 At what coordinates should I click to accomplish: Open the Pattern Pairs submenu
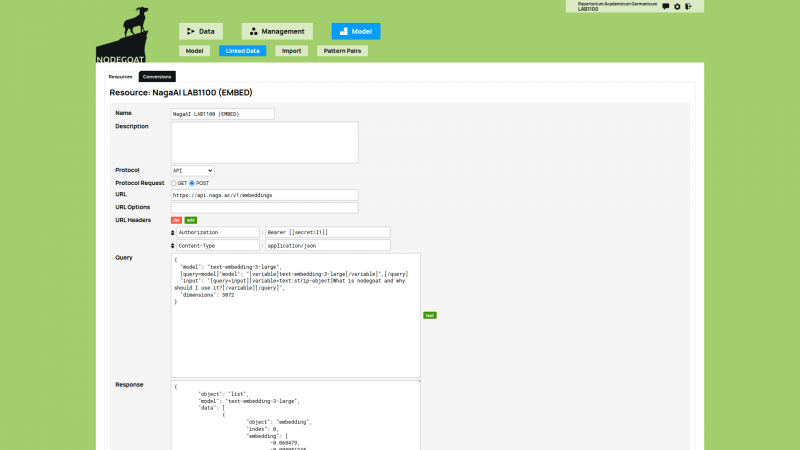coord(341,50)
